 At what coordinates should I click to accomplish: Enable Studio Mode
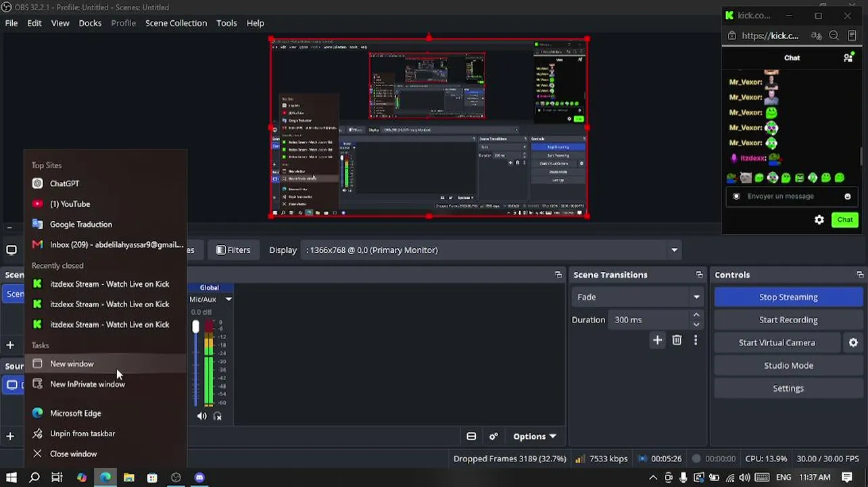point(788,365)
